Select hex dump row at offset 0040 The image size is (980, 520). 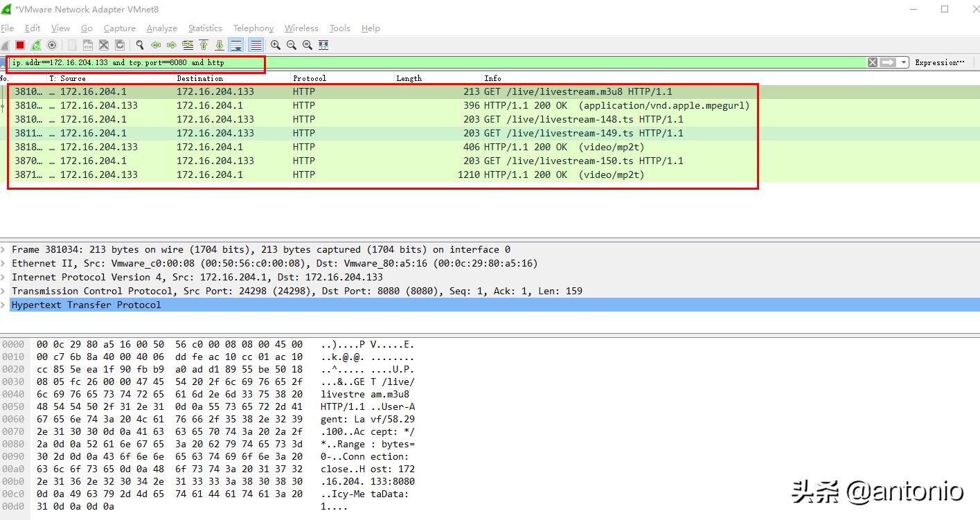tap(208, 394)
